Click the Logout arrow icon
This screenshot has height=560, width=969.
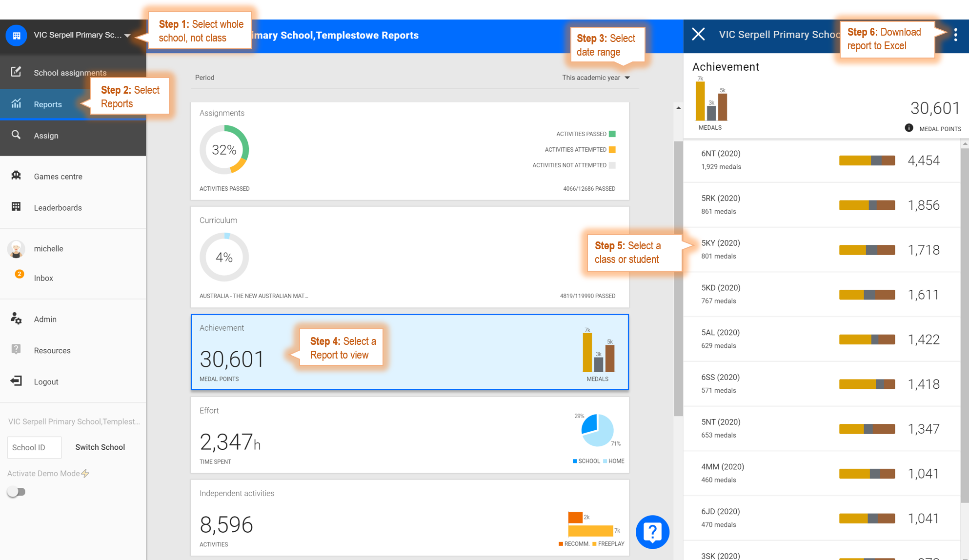click(16, 381)
